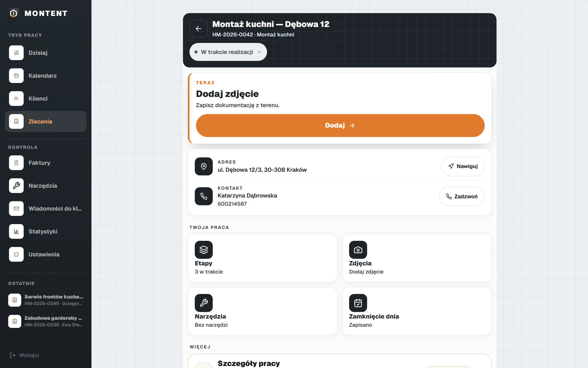
Task: Open the Narzędzia Bez narzędzi card
Action: [x=262, y=311]
